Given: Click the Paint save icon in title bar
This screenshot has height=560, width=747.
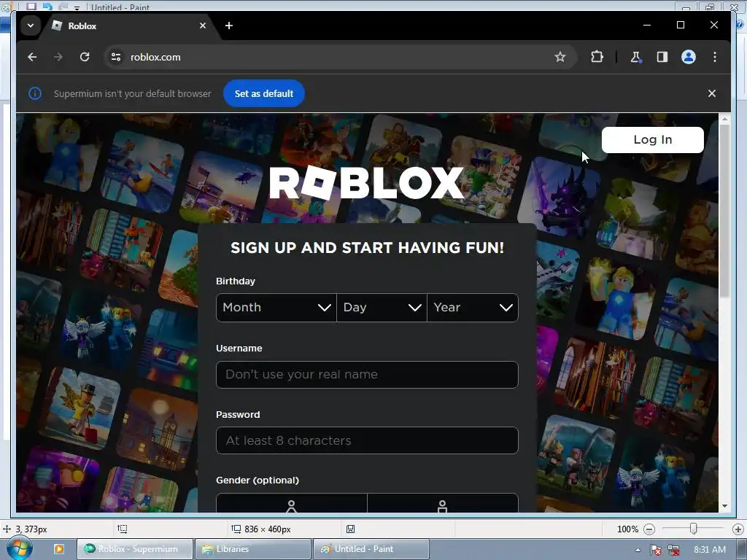Looking at the screenshot, I should (31, 7).
